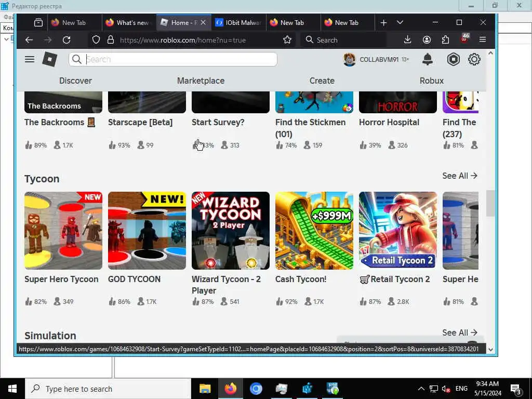532x399 pixels.
Task: Click the site padlock security icon
Action: pos(111,40)
